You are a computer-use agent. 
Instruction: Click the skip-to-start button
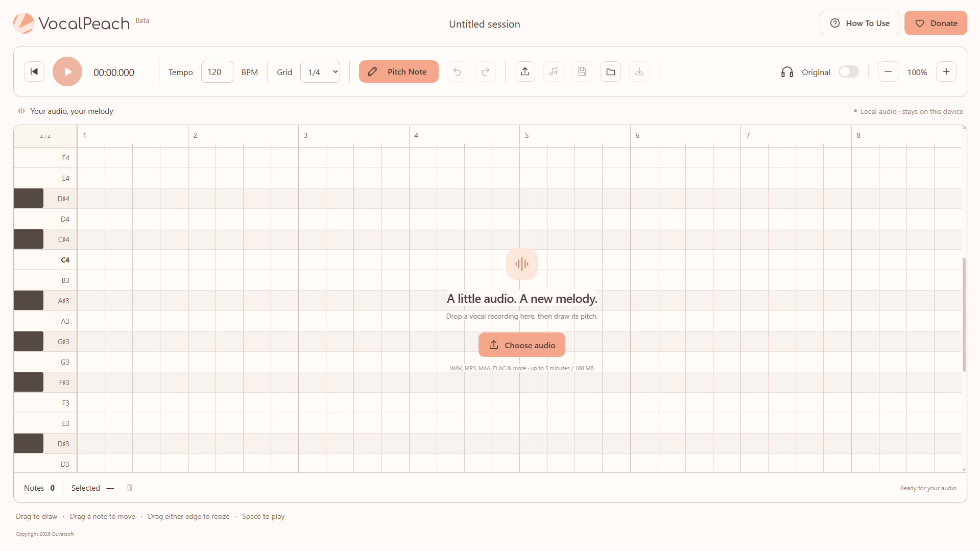tap(34, 71)
